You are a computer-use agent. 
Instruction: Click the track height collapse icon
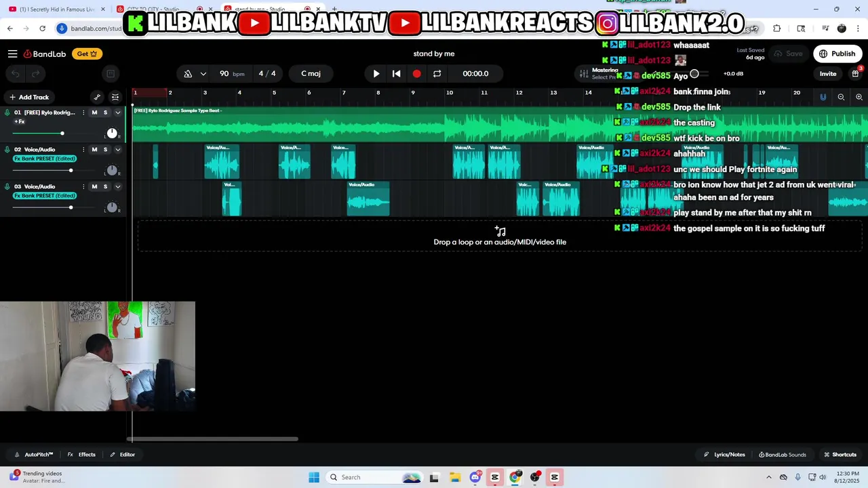pyautogui.click(x=115, y=97)
